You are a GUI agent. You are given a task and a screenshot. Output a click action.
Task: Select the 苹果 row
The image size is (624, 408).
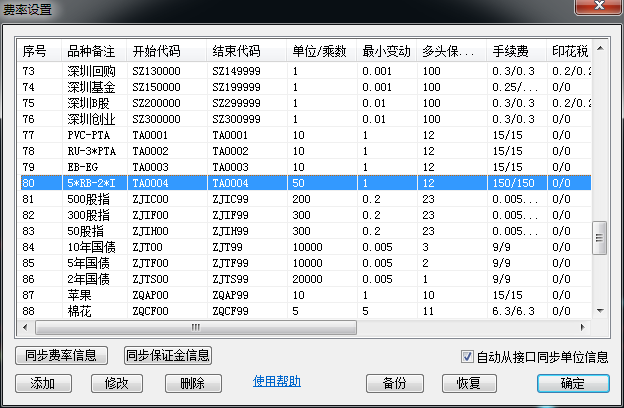(x=306, y=295)
